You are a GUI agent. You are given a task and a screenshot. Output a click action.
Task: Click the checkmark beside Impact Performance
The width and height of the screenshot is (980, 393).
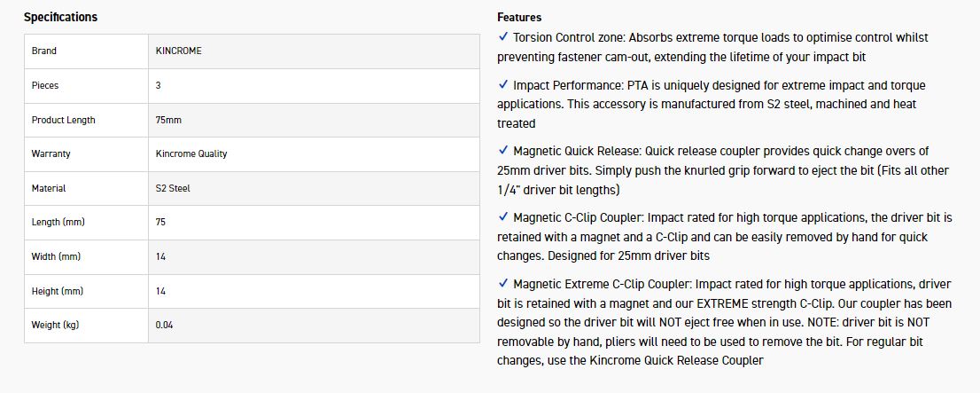tap(503, 85)
